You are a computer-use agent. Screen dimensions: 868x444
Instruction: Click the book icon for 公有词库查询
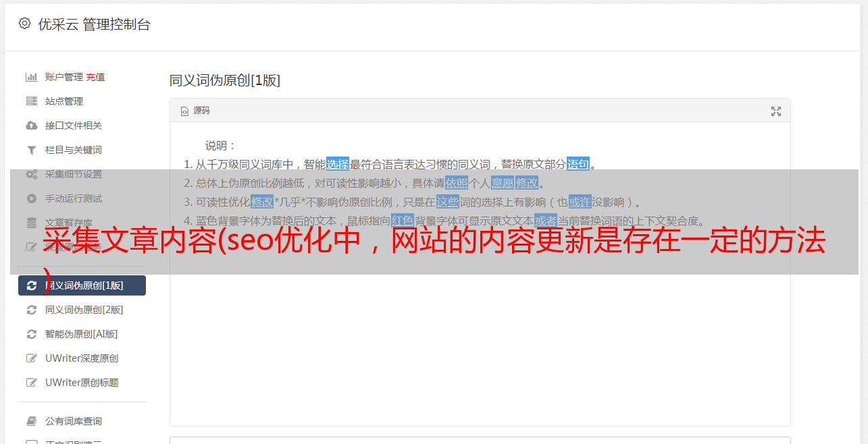click(x=31, y=421)
